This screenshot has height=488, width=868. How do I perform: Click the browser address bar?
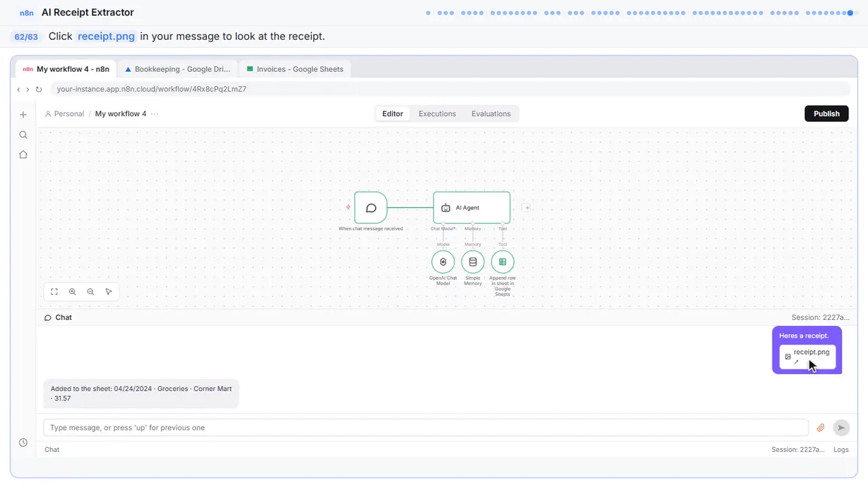450,89
